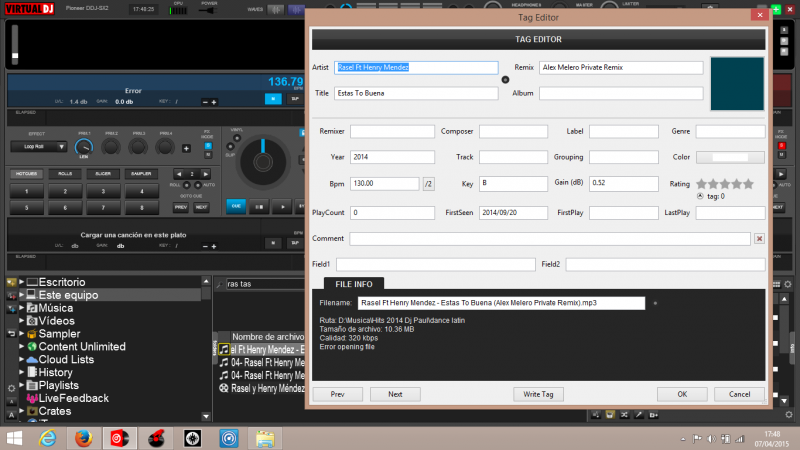This screenshot has height=450, width=800.
Task: Click the Title input field
Action: (x=416, y=93)
